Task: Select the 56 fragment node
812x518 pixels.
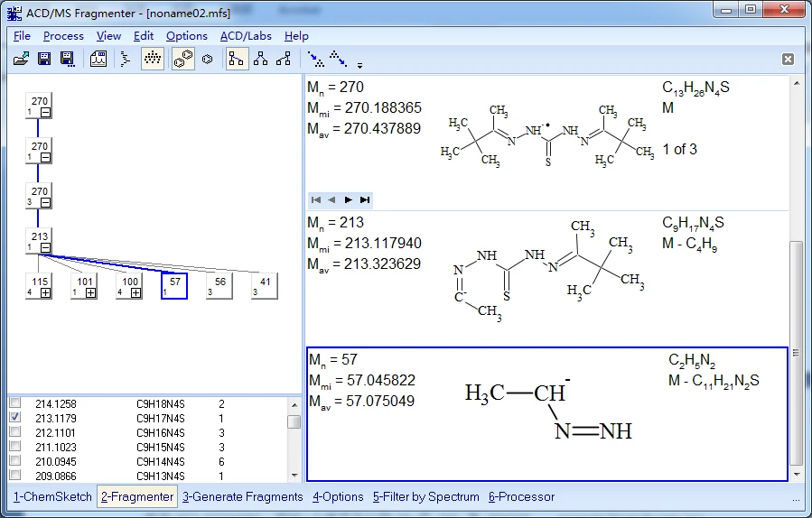Action: (219, 287)
